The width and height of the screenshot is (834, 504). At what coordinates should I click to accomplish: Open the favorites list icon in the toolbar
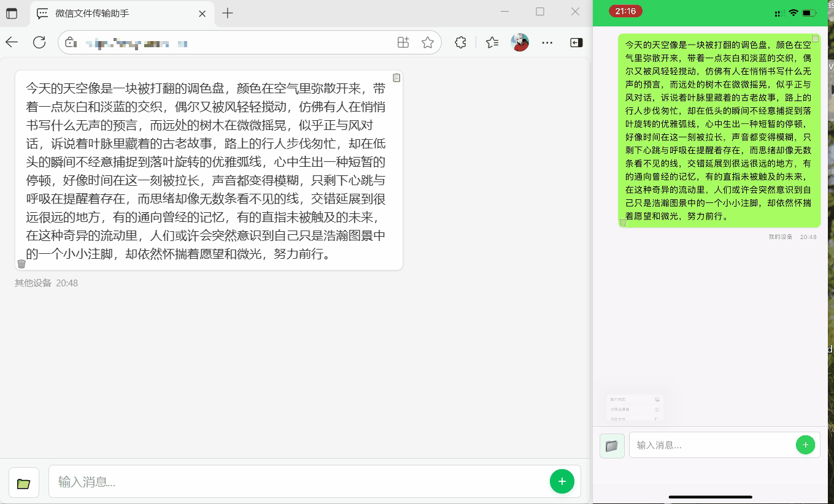[x=492, y=42]
